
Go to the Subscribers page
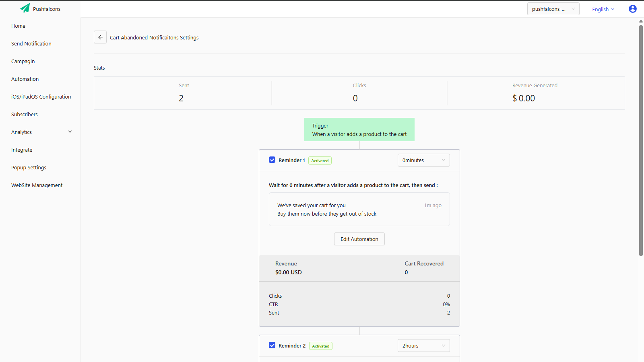24,114
